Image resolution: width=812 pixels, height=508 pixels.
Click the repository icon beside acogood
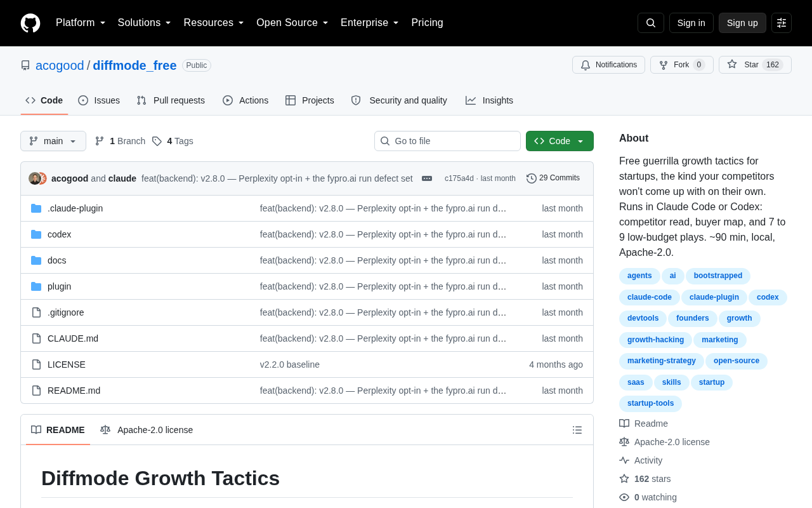tap(25, 65)
